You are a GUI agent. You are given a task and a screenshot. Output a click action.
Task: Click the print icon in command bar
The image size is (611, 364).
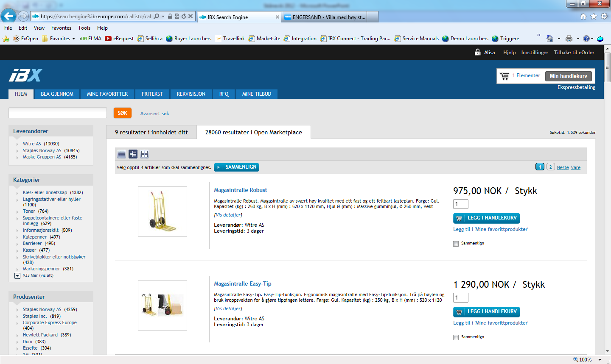(569, 39)
